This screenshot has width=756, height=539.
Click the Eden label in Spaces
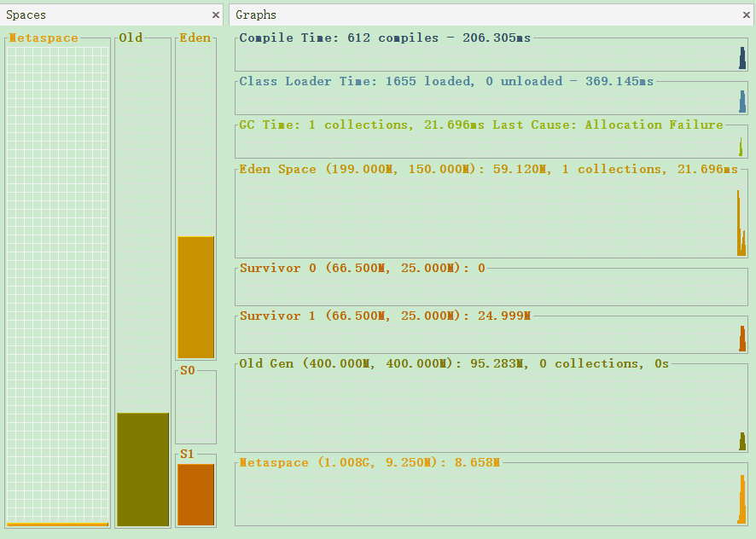(195, 38)
